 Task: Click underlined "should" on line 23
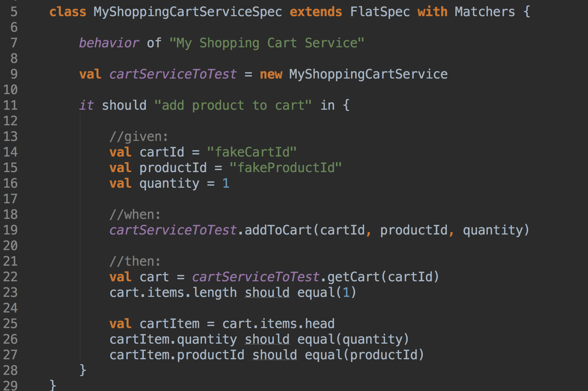coord(267,293)
